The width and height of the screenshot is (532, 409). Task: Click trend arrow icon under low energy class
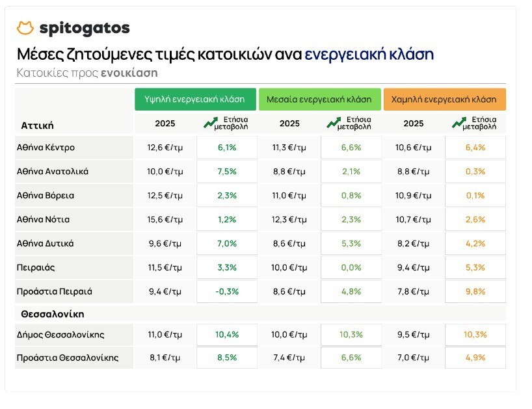(x=459, y=122)
